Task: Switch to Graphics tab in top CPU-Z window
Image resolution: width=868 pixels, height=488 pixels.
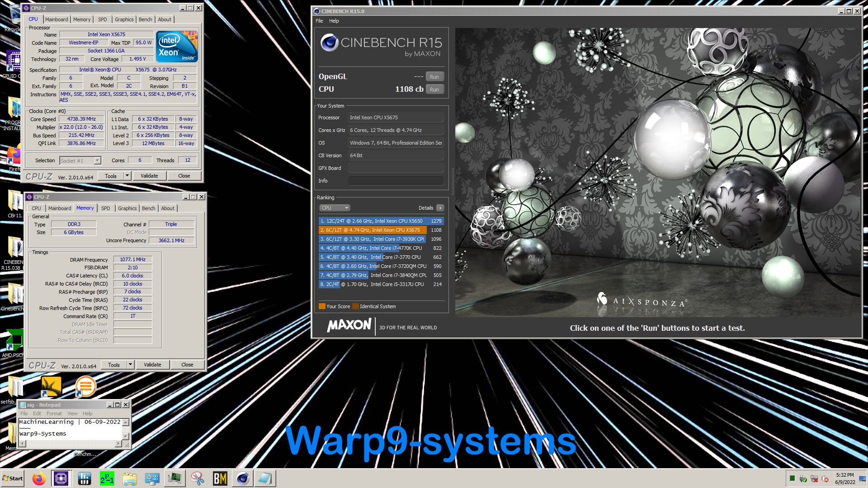Action: coord(124,19)
